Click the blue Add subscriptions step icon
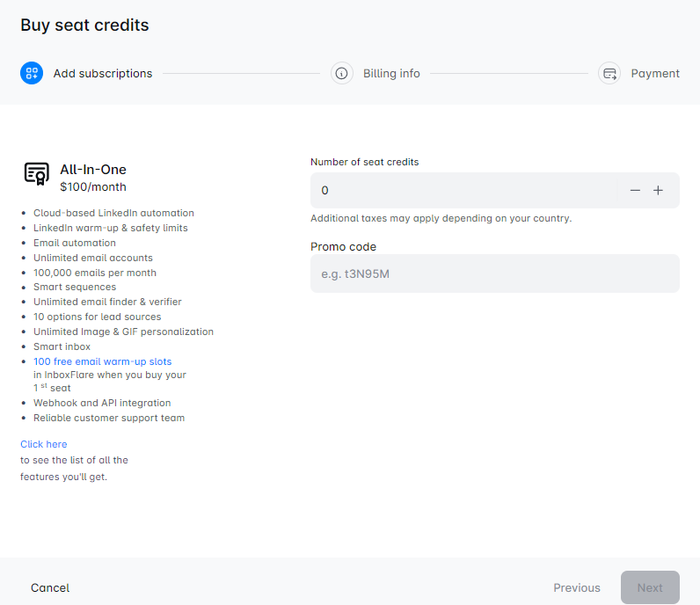 32,73
